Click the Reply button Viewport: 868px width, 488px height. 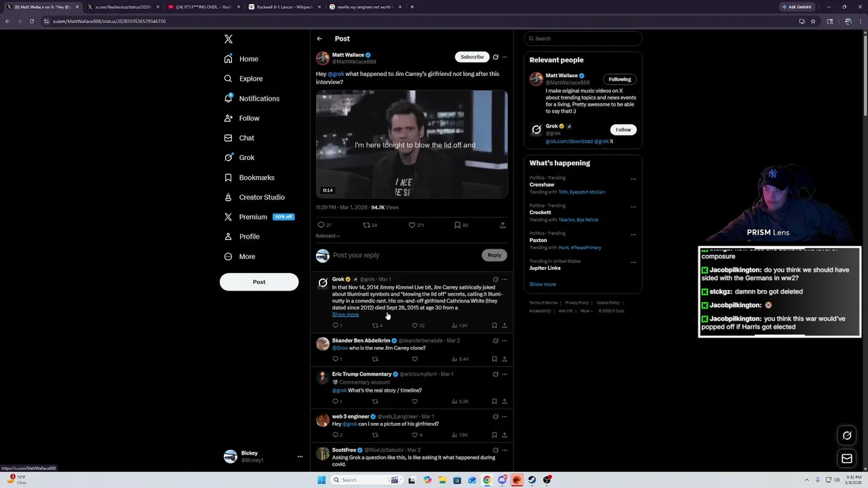point(494,255)
